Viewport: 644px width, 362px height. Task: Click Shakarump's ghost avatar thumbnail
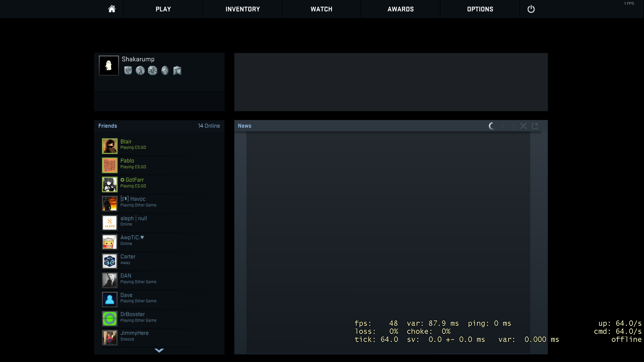[x=109, y=65]
